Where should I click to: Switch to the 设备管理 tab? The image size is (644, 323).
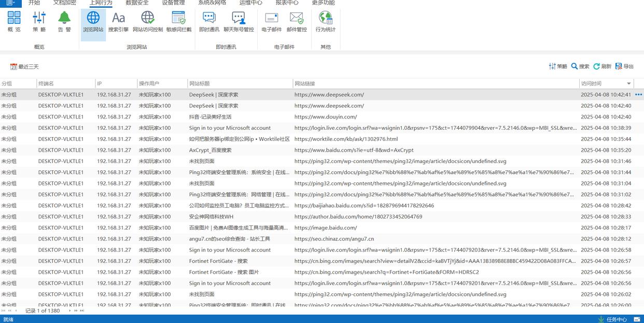[173, 3]
